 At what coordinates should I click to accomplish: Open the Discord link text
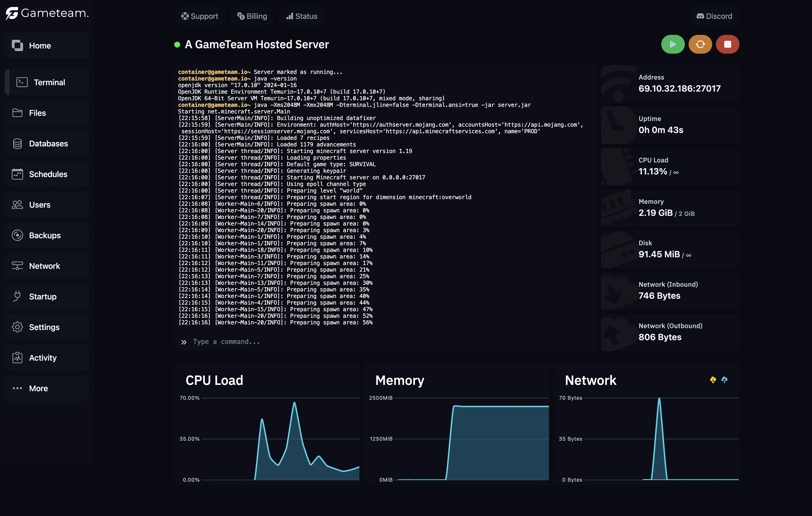719,16
